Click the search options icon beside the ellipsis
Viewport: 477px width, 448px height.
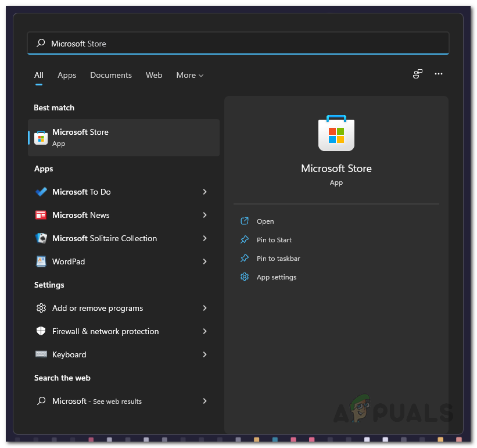418,74
